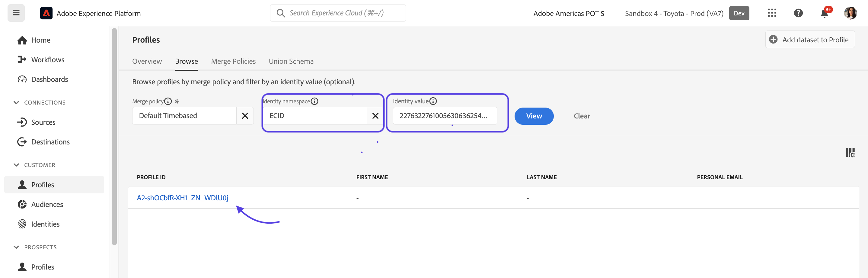The height and width of the screenshot is (278, 868).
Task: Open Destinations under Connections
Action: 43,142
